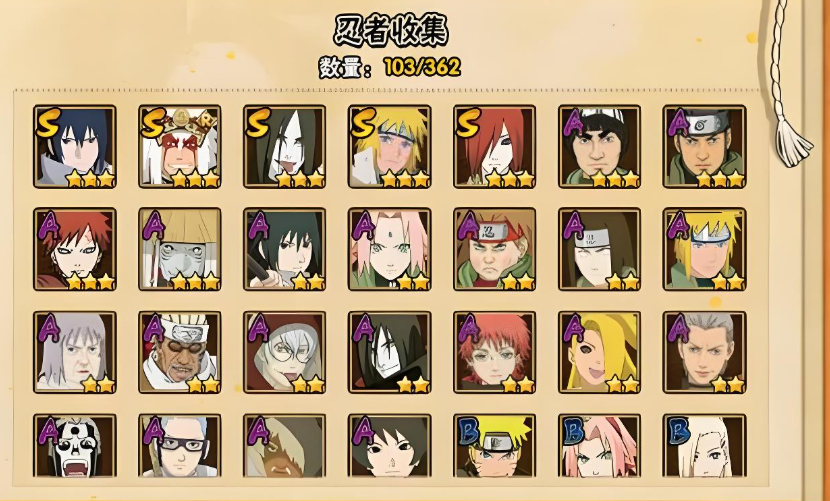Select the Might Guy A-rank portrait
This screenshot has width=830, height=501.
coord(599,147)
